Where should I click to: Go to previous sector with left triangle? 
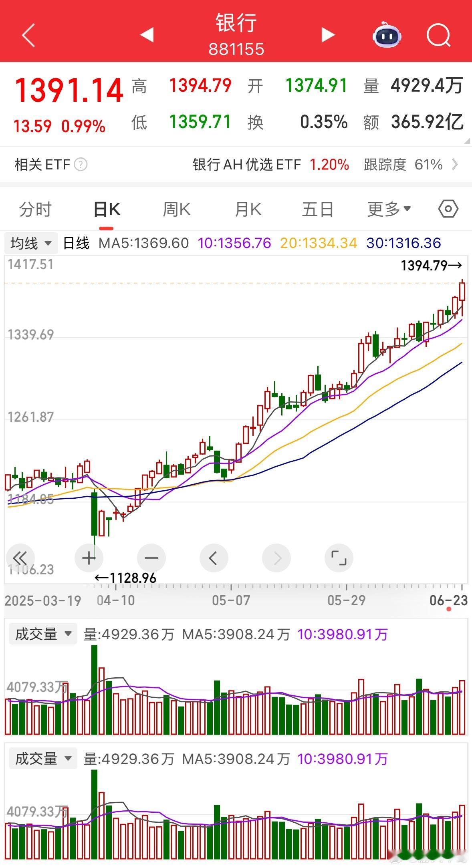coord(147,35)
